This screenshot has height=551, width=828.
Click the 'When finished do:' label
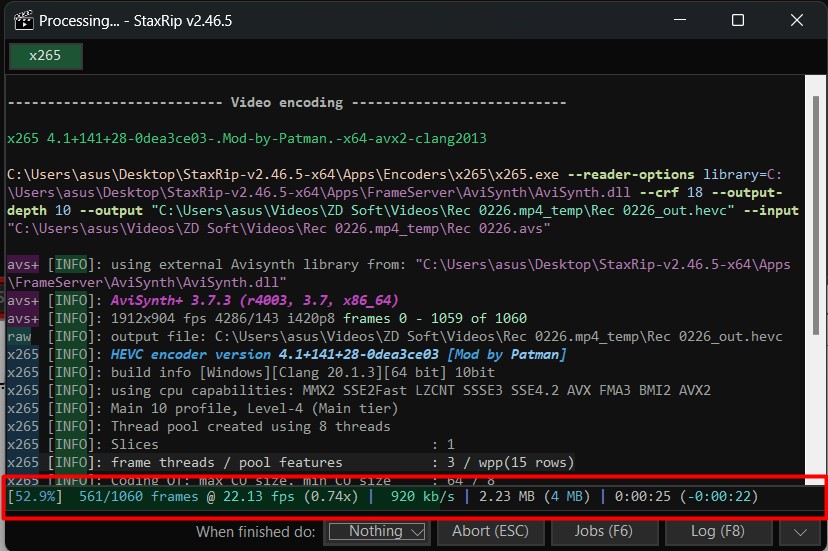(256, 531)
